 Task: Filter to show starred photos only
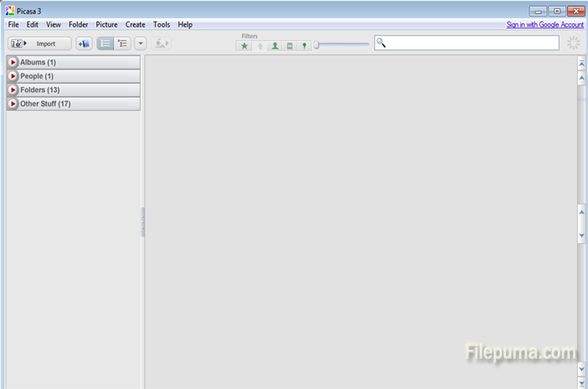click(x=245, y=46)
